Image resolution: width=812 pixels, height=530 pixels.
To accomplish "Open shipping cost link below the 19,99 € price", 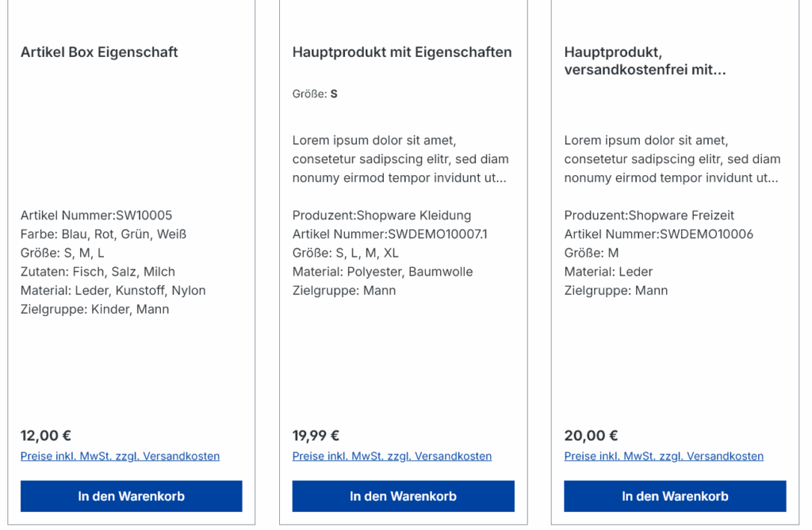I will coord(392,456).
